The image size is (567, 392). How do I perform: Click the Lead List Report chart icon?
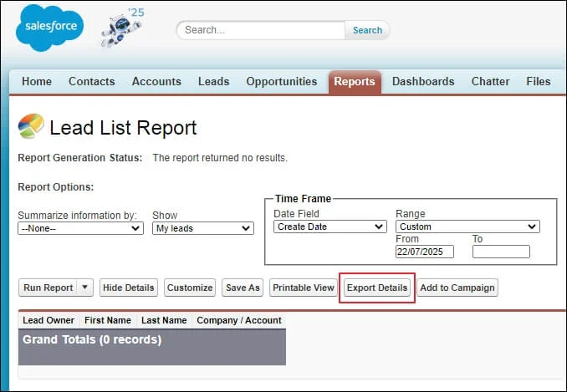click(31, 125)
